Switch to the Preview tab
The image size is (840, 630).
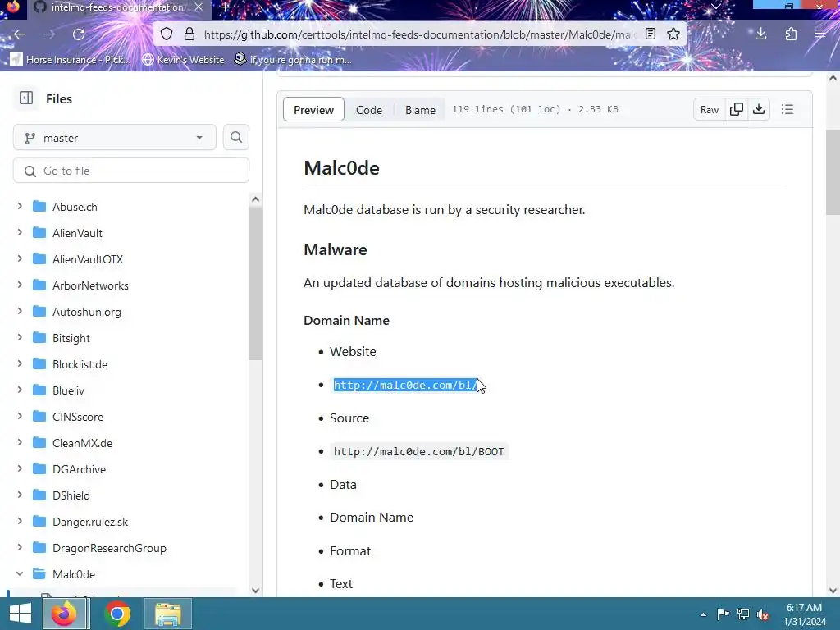click(313, 109)
